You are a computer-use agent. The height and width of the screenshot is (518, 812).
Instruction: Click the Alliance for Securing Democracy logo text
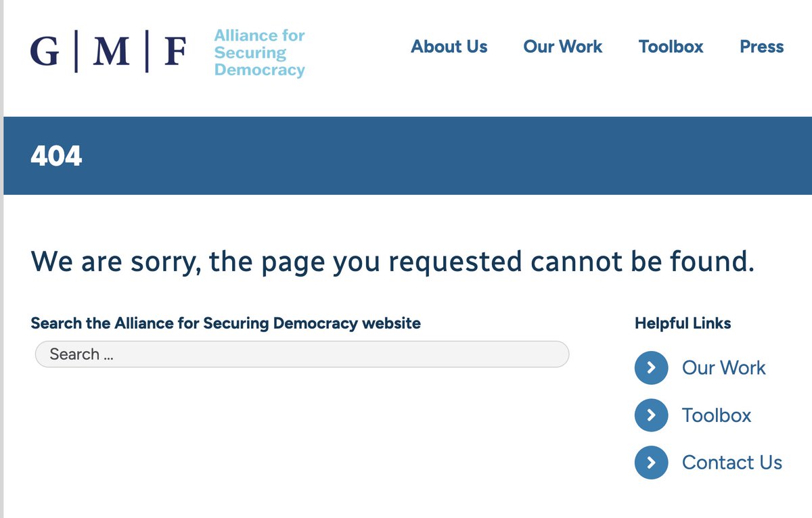[259, 53]
